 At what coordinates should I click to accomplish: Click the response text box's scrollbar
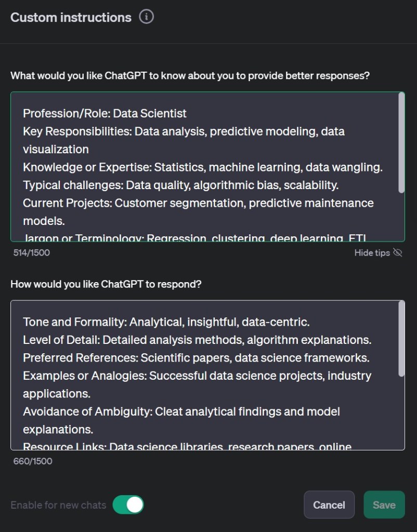[401, 339]
